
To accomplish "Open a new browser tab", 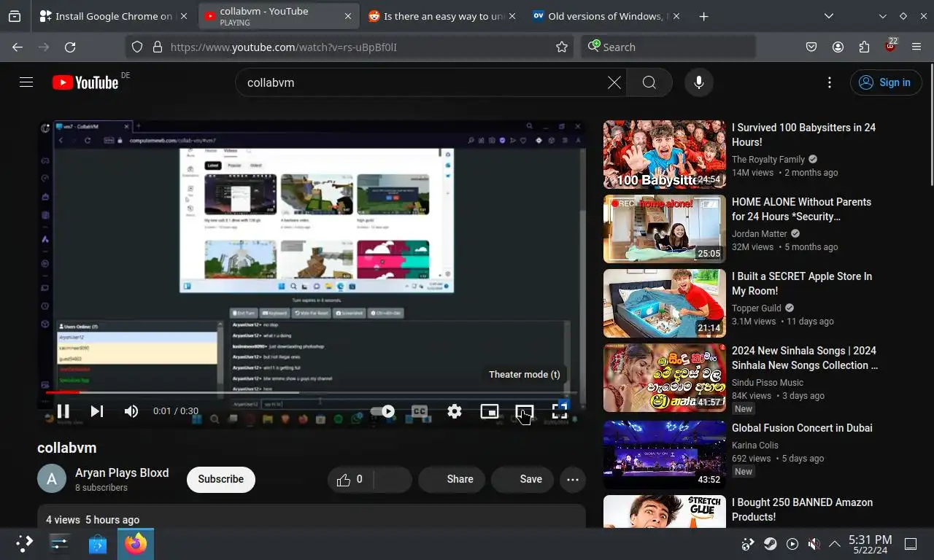I will [703, 16].
